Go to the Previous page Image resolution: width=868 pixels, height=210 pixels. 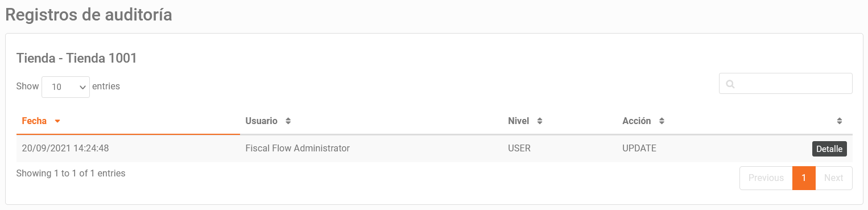tap(766, 178)
